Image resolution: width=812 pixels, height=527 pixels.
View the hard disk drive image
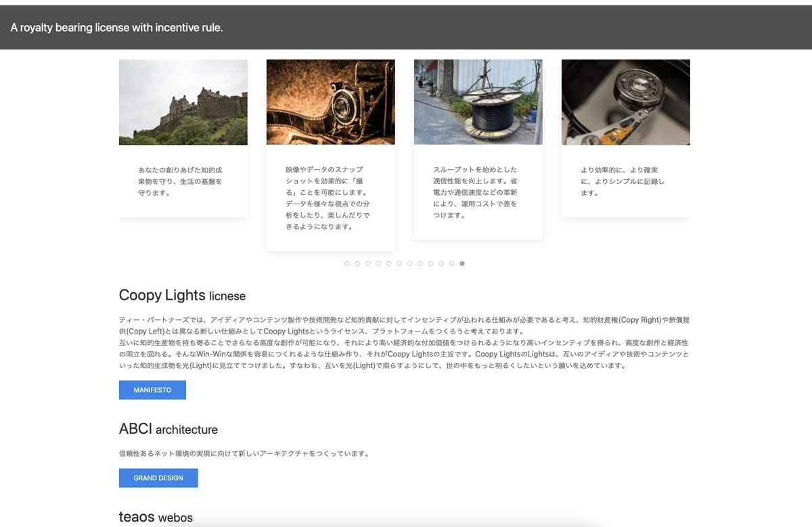coord(626,102)
